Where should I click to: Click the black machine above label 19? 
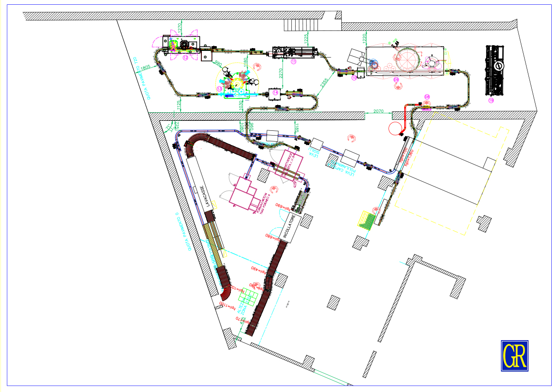(x=495, y=70)
